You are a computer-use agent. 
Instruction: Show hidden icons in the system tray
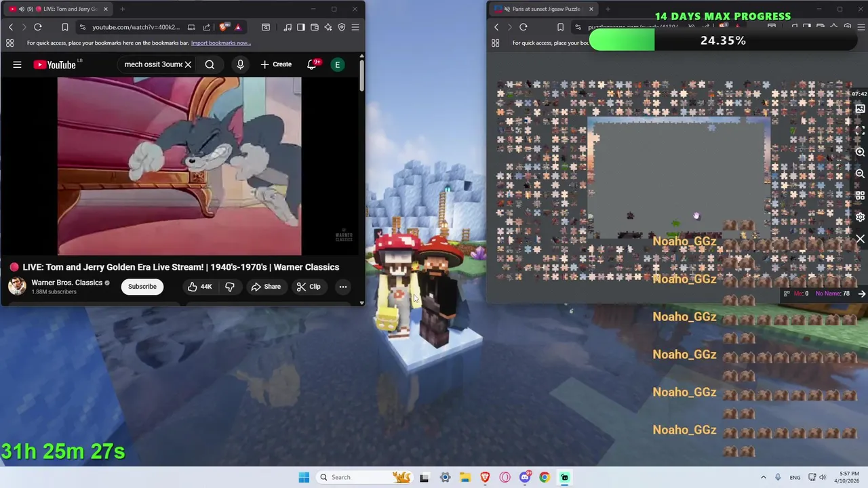763,477
